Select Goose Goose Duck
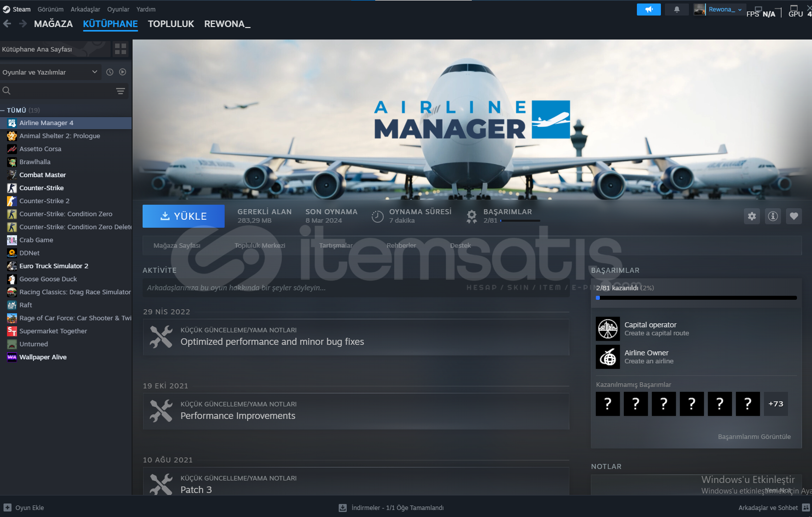812x517 pixels. [66, 279]
